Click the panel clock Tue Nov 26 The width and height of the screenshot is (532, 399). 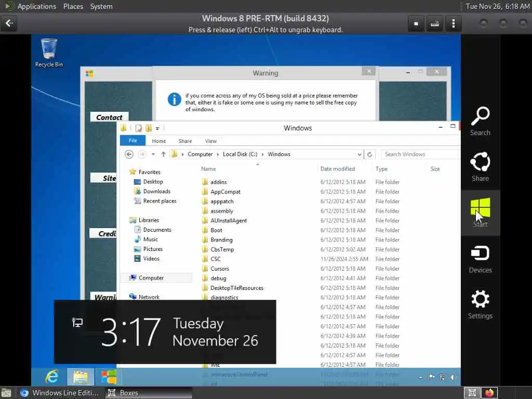coord(497,6)
